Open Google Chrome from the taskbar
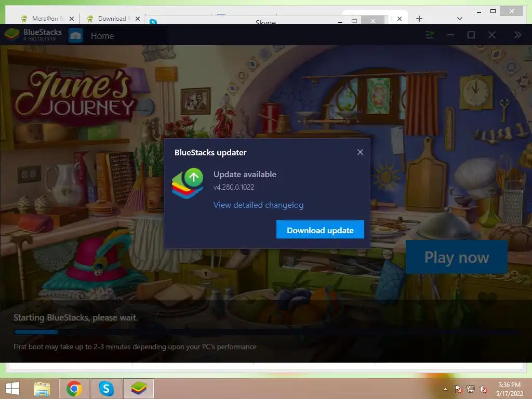The image size is (532, 399). click(74, 389)
